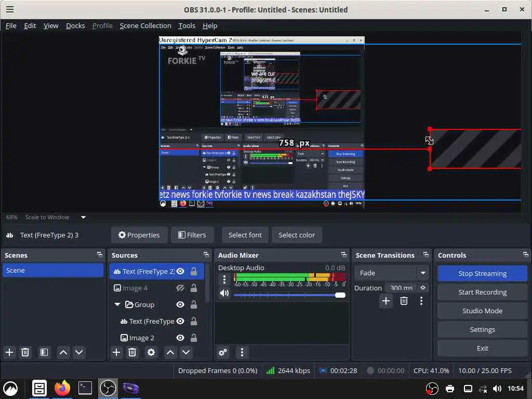The height and width of the screenshot is (399, 532).
Task: Toggle visibility of Image 2 source
Action: pos(180,338)
